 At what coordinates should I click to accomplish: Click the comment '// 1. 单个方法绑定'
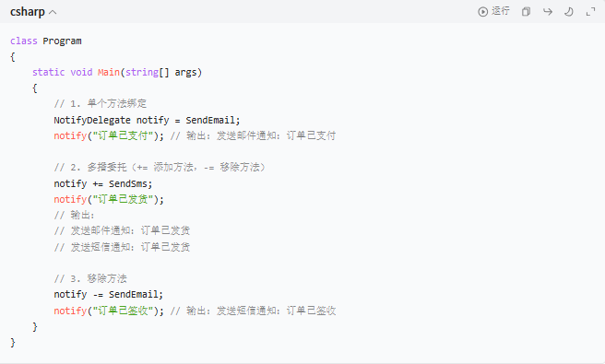point(101,104)
